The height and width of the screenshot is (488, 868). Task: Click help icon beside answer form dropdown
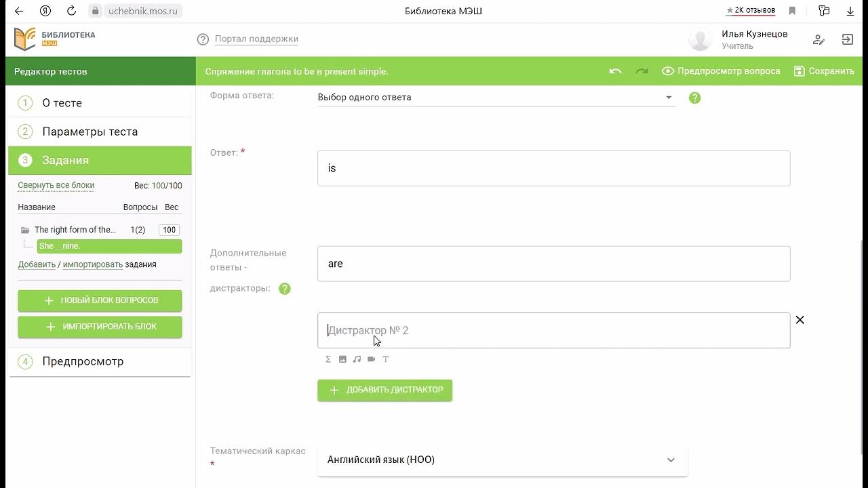[x=694, y=98]
